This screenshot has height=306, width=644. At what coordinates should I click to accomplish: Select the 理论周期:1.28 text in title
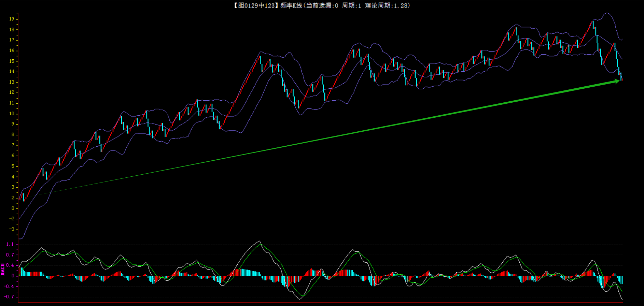click(x=387, y=5)
